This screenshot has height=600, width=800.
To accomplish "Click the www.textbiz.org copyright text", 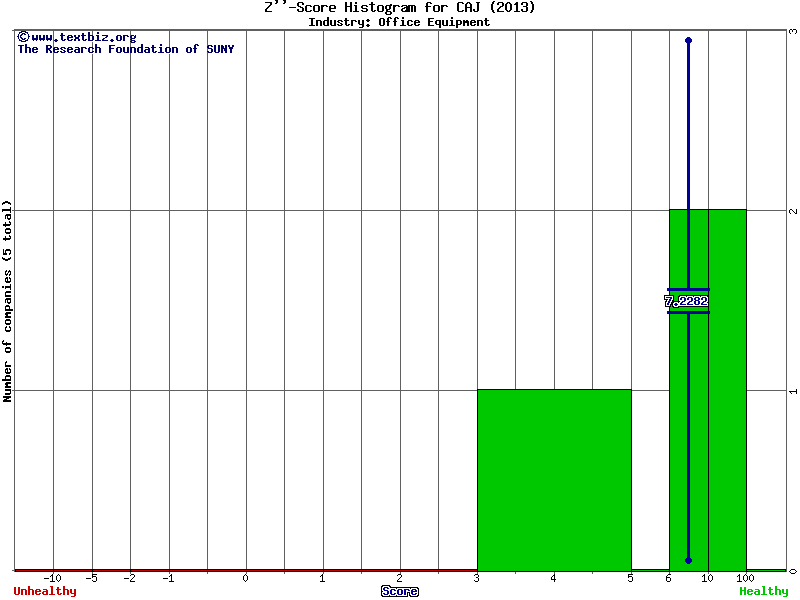I will [77, 37].
